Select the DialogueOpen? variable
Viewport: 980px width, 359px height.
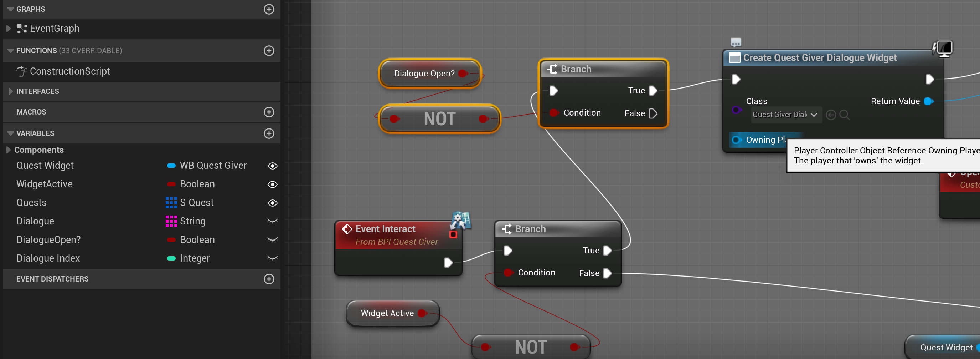coord(48,240)
